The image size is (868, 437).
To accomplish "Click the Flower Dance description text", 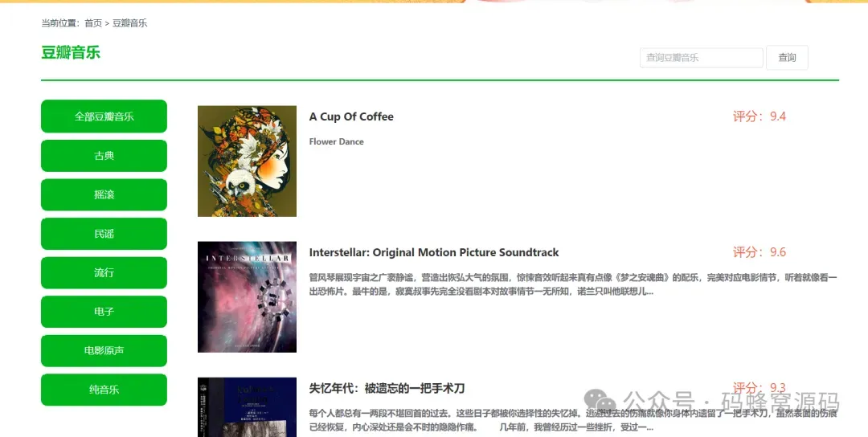I will click(x=337, y=141).
